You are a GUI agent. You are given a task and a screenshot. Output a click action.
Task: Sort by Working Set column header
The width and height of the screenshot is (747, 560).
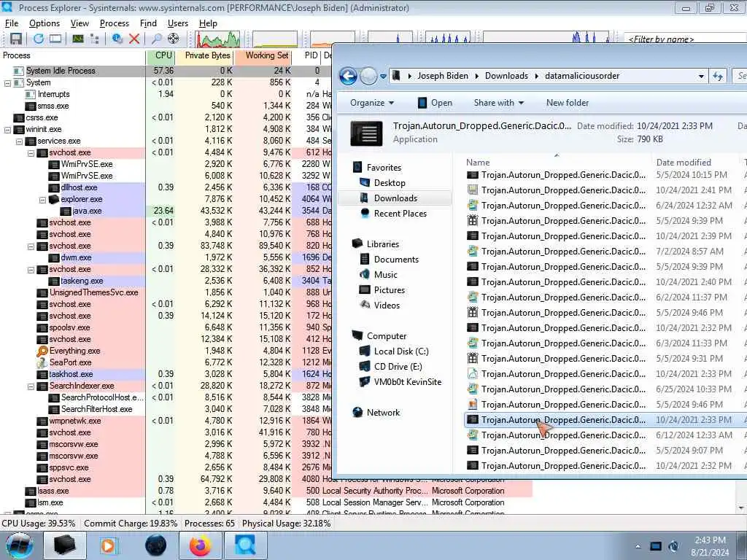click(x=263, y=55)
